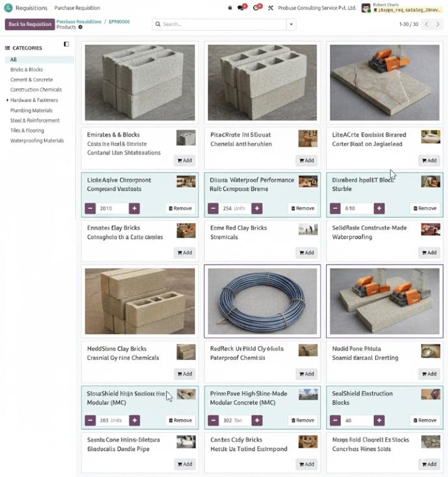Go to next page arrow
Viewport: 448px width, 477px height.
439,24
